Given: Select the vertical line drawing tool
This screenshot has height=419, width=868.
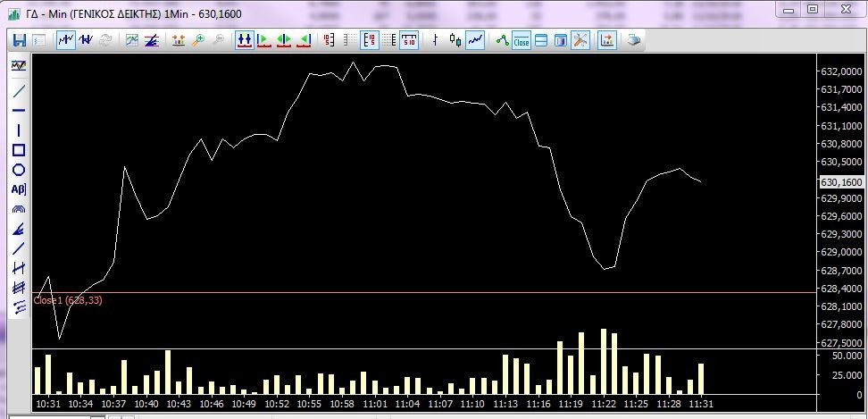Looking at the screenshot, I should (19, 130).
